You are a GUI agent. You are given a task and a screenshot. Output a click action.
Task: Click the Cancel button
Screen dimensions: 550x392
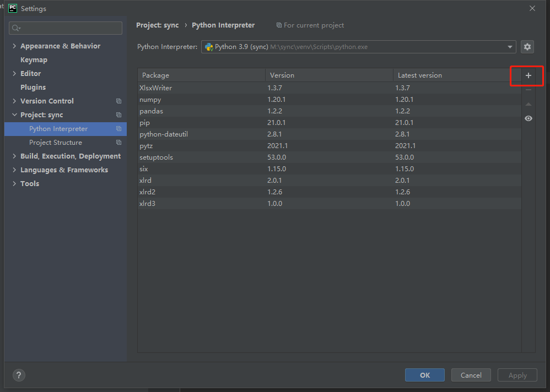(x=471, y=375)
